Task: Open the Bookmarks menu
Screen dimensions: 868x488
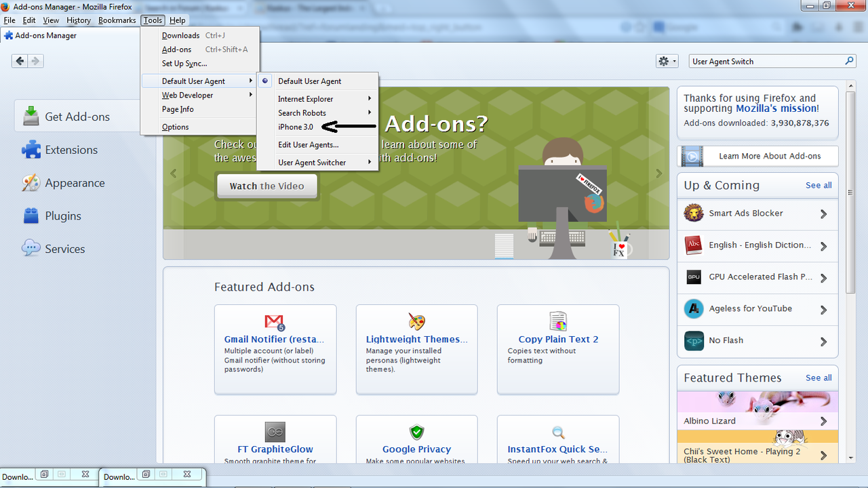Action: click(117, 20)
